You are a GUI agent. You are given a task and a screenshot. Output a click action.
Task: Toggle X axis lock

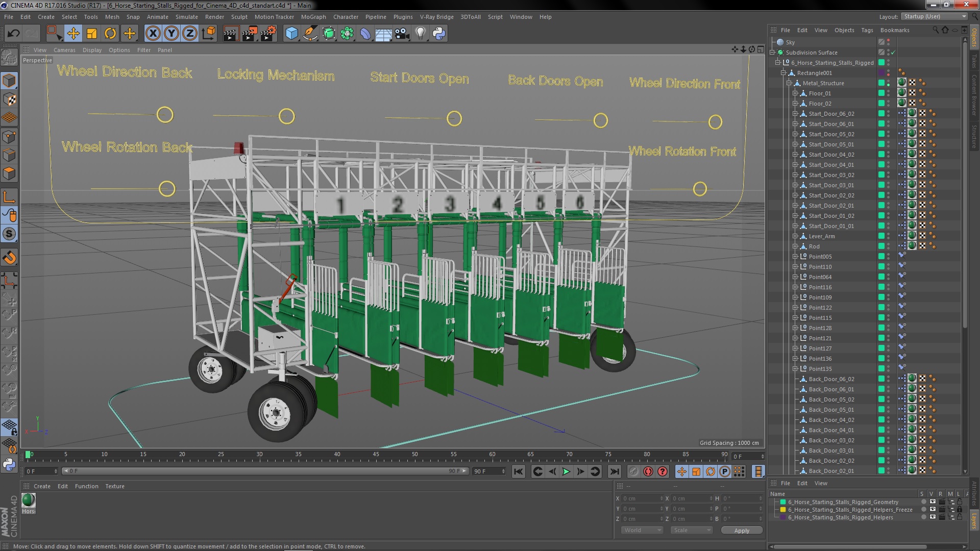click(153, 34)
